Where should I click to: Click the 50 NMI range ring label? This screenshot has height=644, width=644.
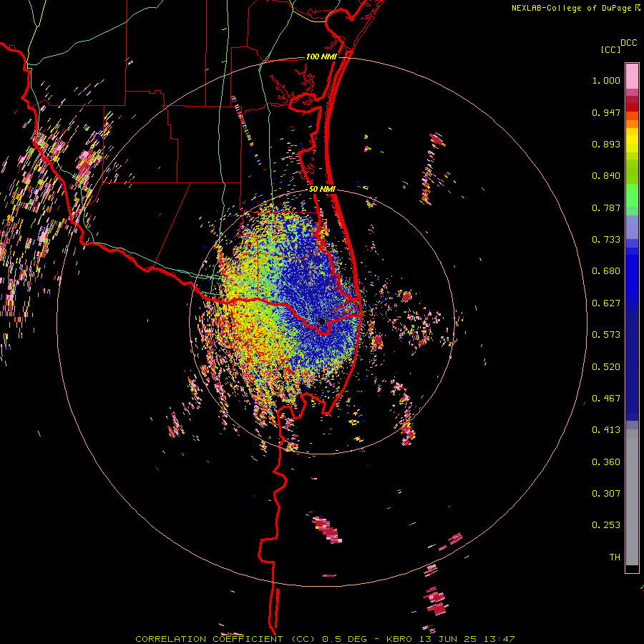tap(322, 190)
